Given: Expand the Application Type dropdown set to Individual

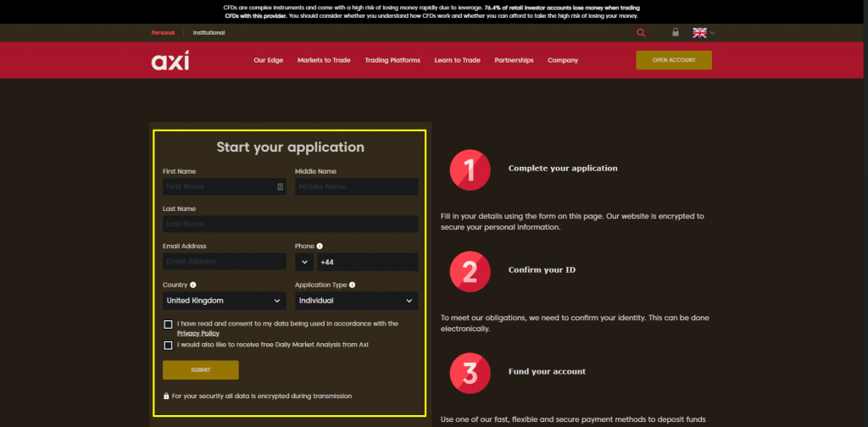Looking at the screenshot, I should tap(357, 301).
